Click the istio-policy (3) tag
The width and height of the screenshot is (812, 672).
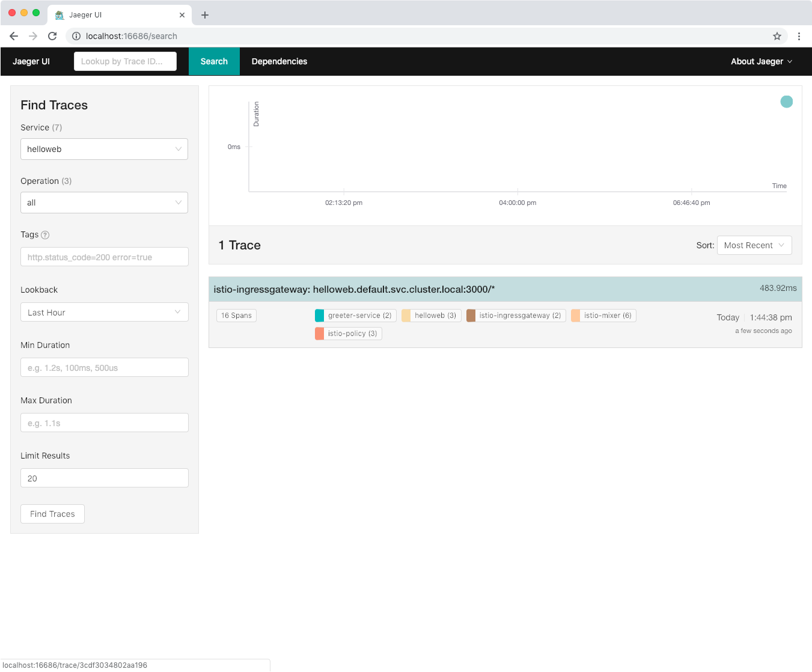click(349, 334)
